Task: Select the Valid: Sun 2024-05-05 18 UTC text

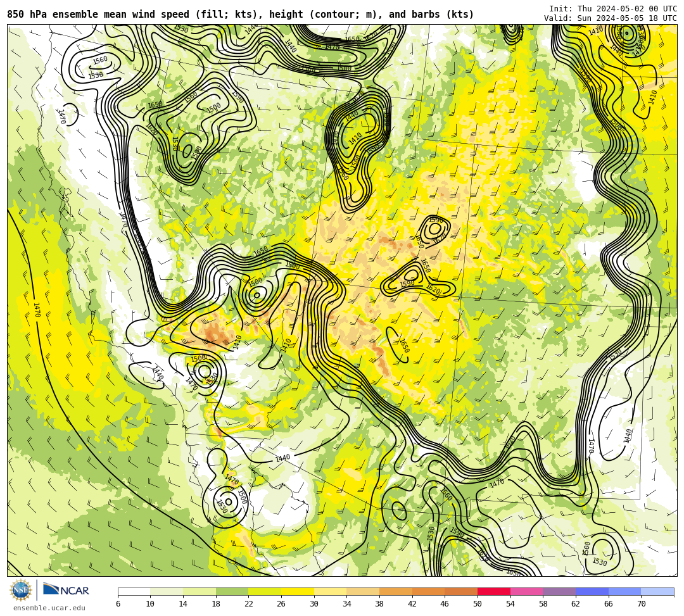Action: tap(611, 18)
